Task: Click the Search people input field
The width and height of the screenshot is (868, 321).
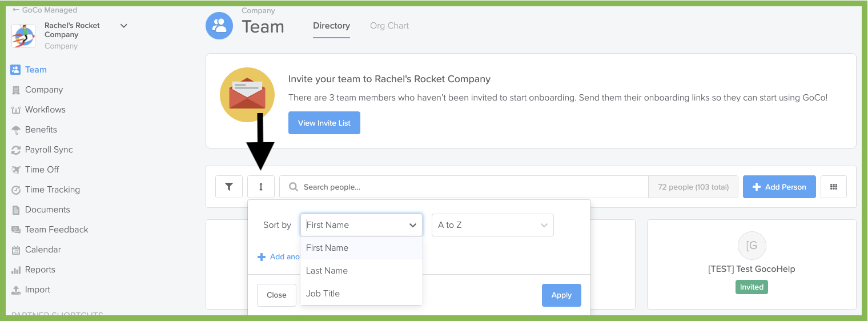Action: point(464,187)
